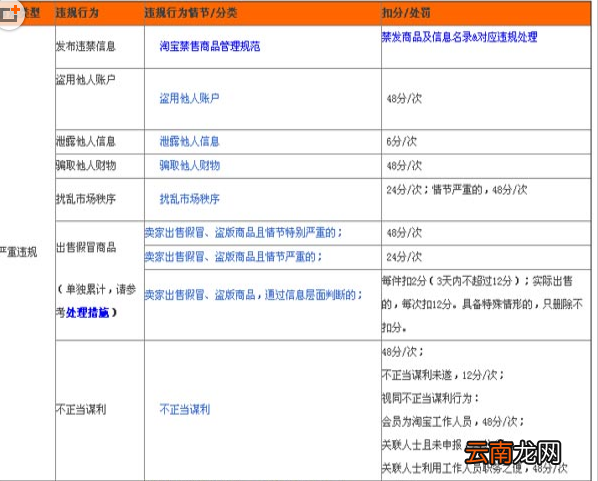Click the black 盗用他人账户 cell text

85,80
